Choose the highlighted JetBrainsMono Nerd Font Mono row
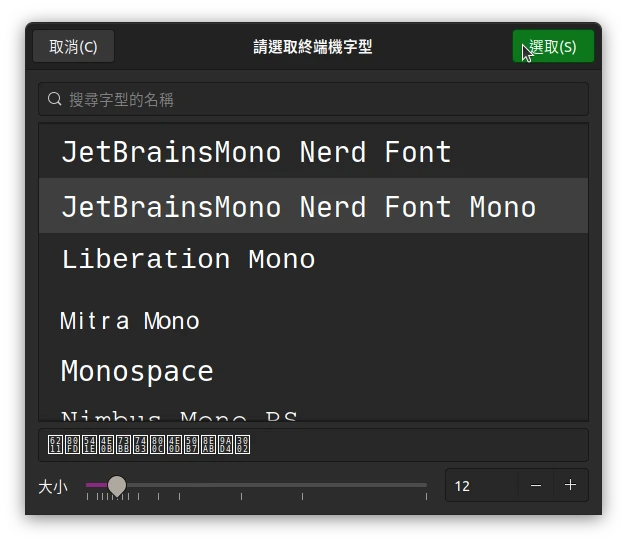 click(x=298, y=207)
